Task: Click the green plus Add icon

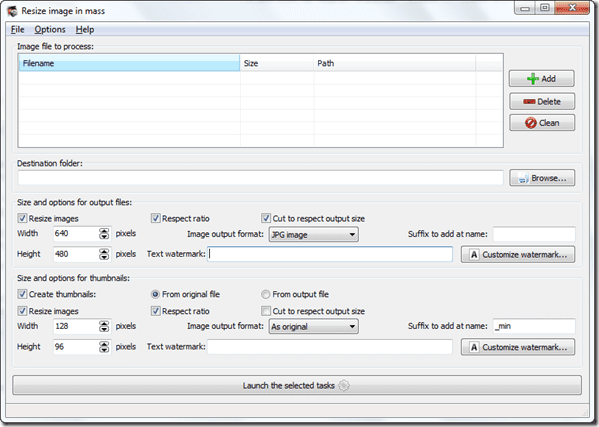Action: coord(533,79)
